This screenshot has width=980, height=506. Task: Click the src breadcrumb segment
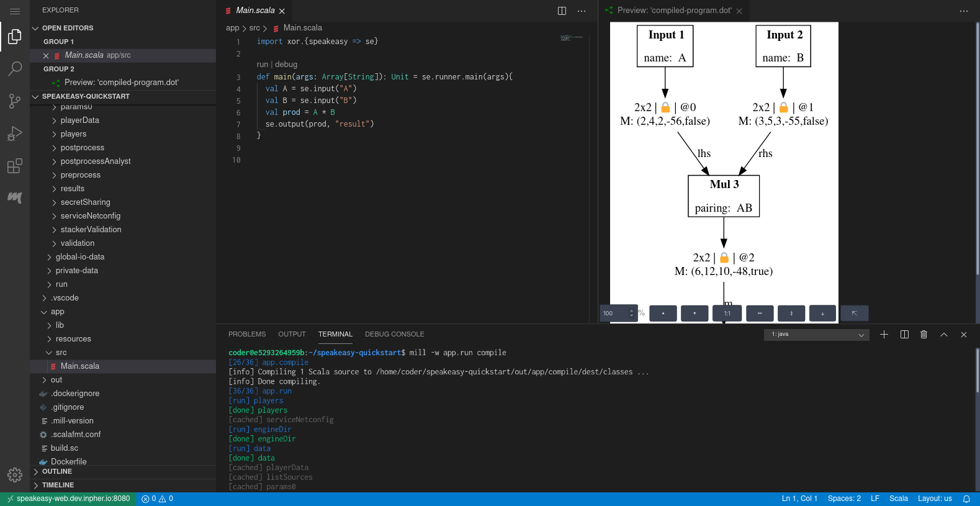coord(254,28)
